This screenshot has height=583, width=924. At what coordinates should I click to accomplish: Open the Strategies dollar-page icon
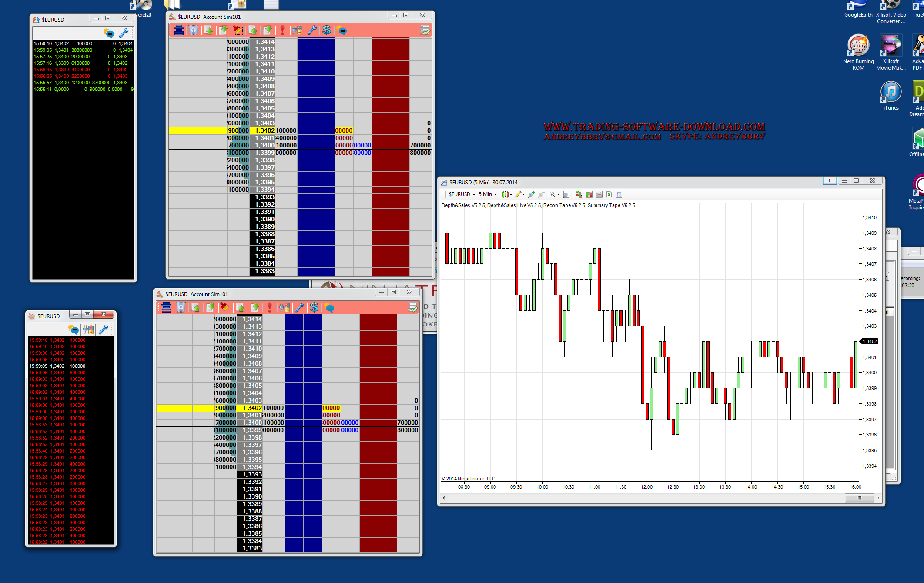point(609,194)
